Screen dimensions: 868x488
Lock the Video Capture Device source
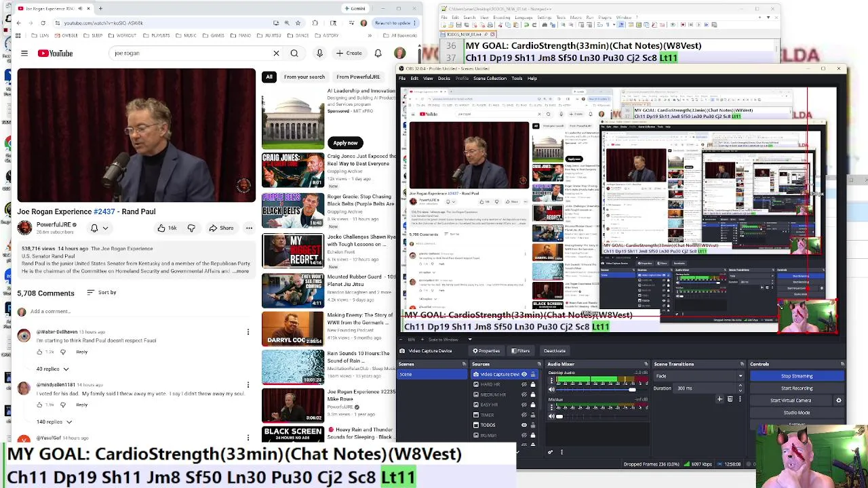533,374
